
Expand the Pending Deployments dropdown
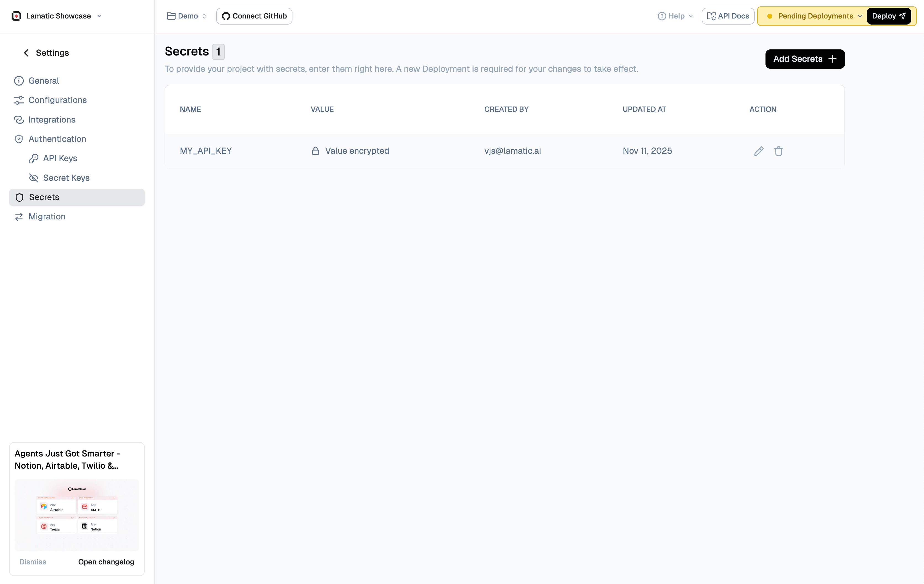pos(860,16)
